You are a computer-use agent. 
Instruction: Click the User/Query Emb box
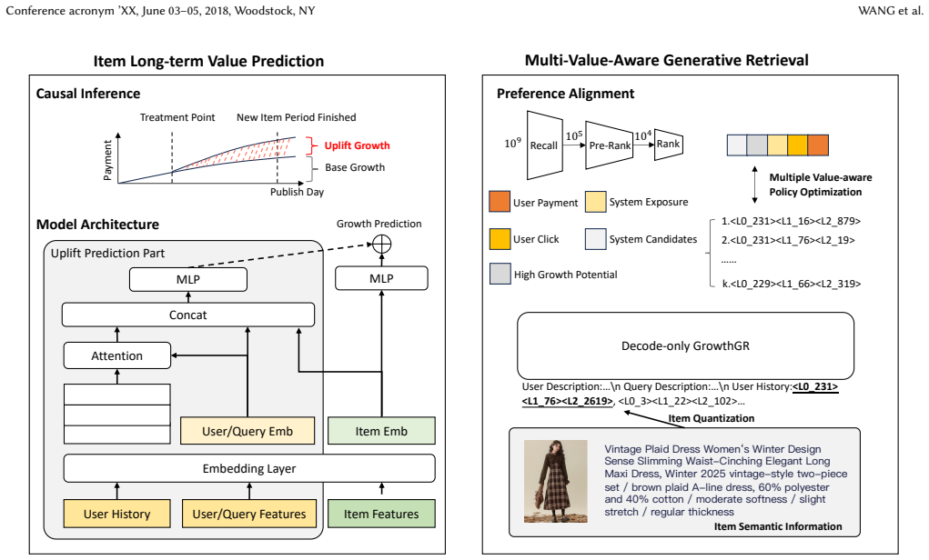tap(247, 431)
